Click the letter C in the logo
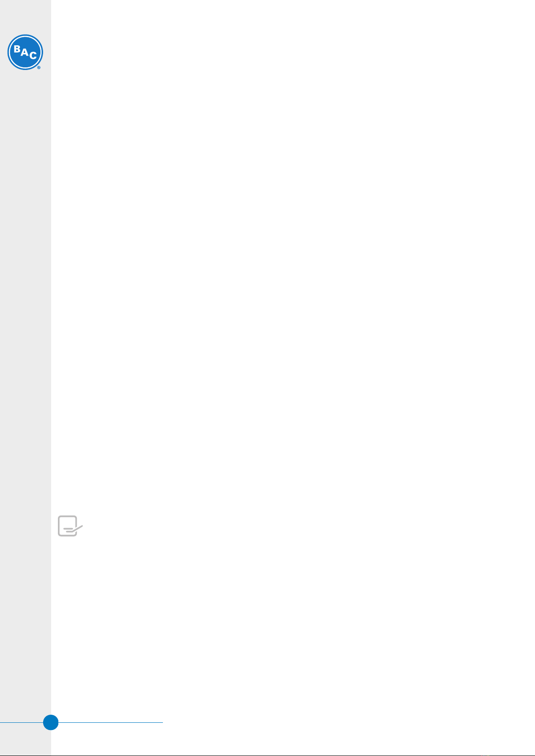 pos(33,56)
